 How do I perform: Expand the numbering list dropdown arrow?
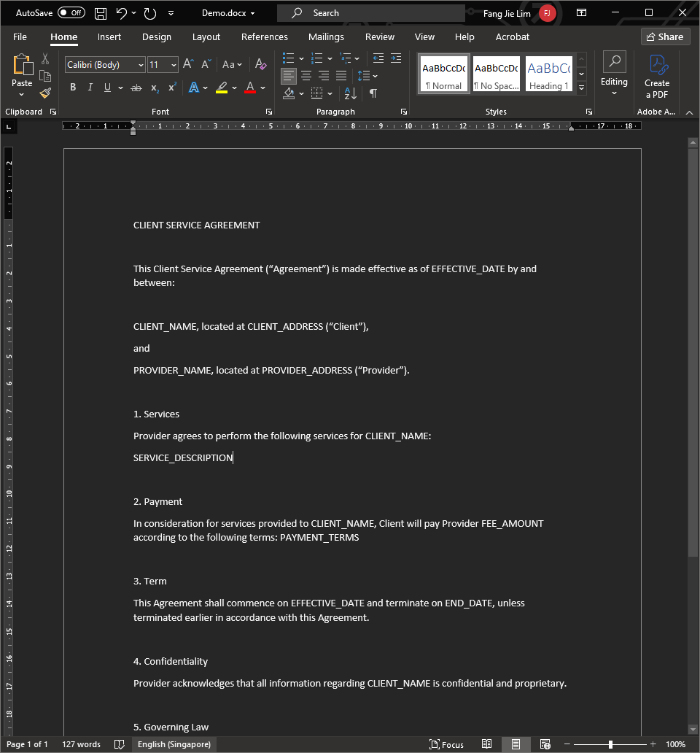[330, 58]
